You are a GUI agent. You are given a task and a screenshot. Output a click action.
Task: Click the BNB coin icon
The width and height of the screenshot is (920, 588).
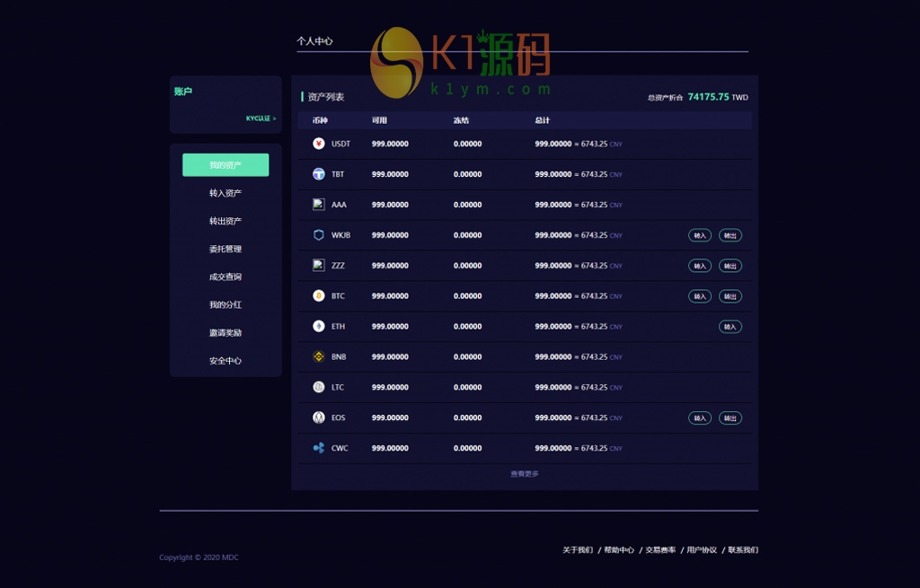click(318, 356)
